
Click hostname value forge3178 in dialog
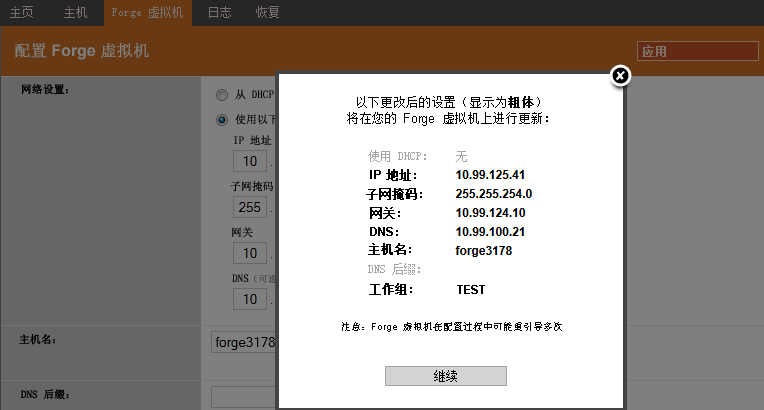pyautogui.click(x=484, y=251)
